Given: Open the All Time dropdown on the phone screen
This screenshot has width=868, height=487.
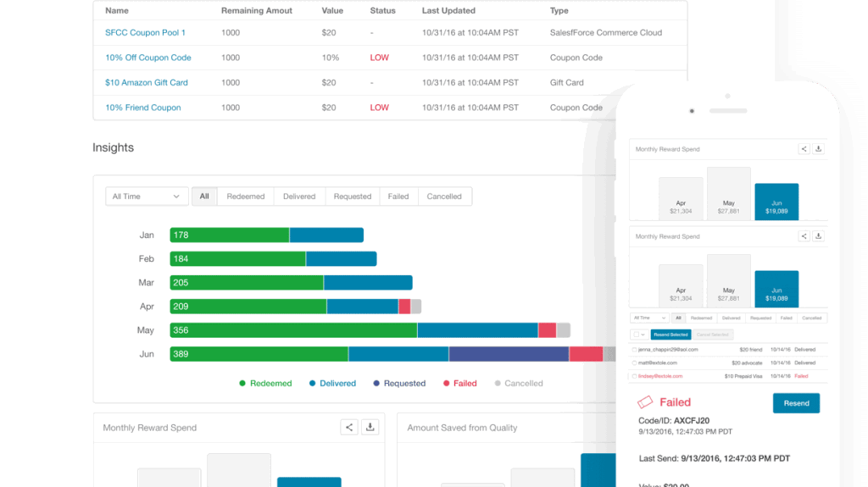Looking at the screenshot, I should coord(650,318).
